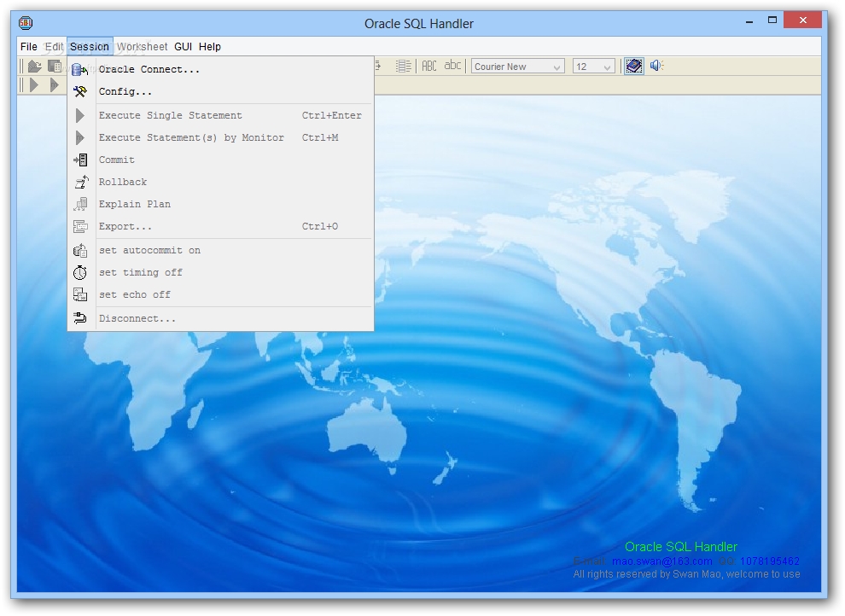The width and height of the screenshot is (845, 616).
Task: Minimize the Oracle SQL Handler window
Action: coord(749,21)
